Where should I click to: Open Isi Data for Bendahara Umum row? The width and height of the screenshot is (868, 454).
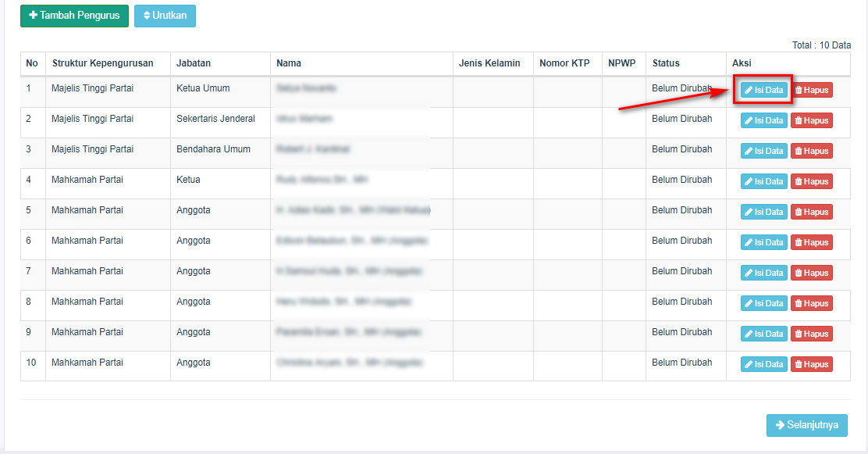(x=764, y=151)
